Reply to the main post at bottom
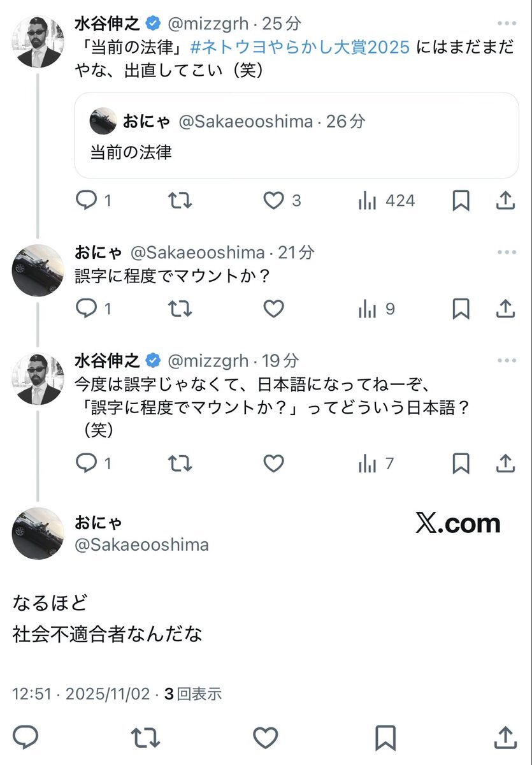The width and height of the screenshot is (532, 765). pos(25,738)
